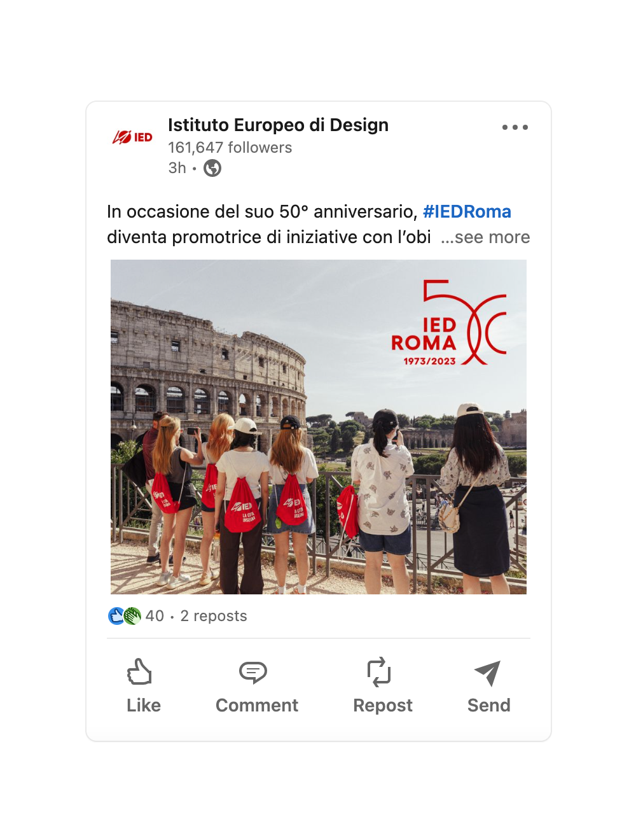
Task: Click the Like thumbs-up icon
Action: pos(139,672)
